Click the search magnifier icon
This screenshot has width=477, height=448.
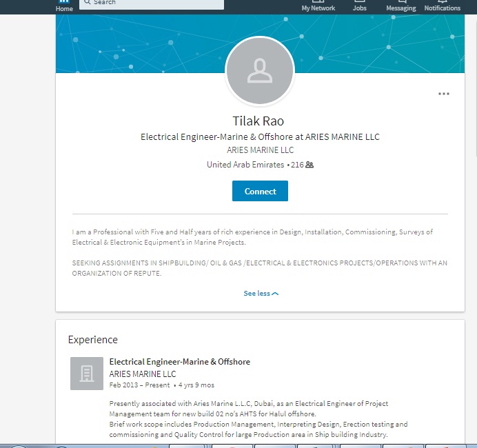(88, 2)
